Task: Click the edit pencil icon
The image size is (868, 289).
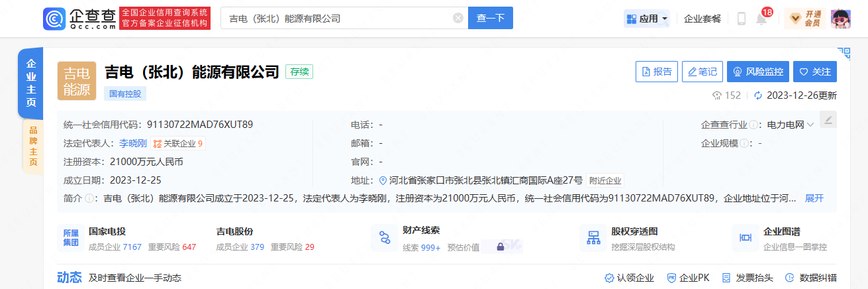Action: point(828,119)
